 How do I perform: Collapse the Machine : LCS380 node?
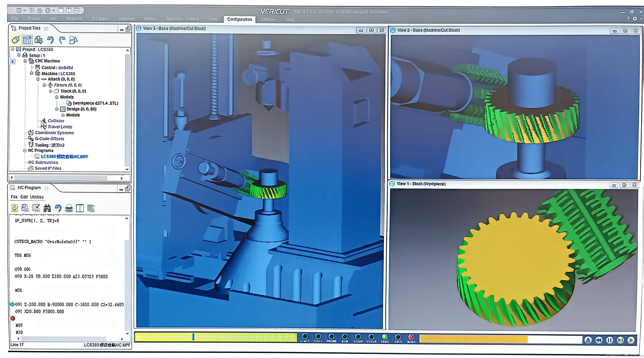[x=32, y=73]
